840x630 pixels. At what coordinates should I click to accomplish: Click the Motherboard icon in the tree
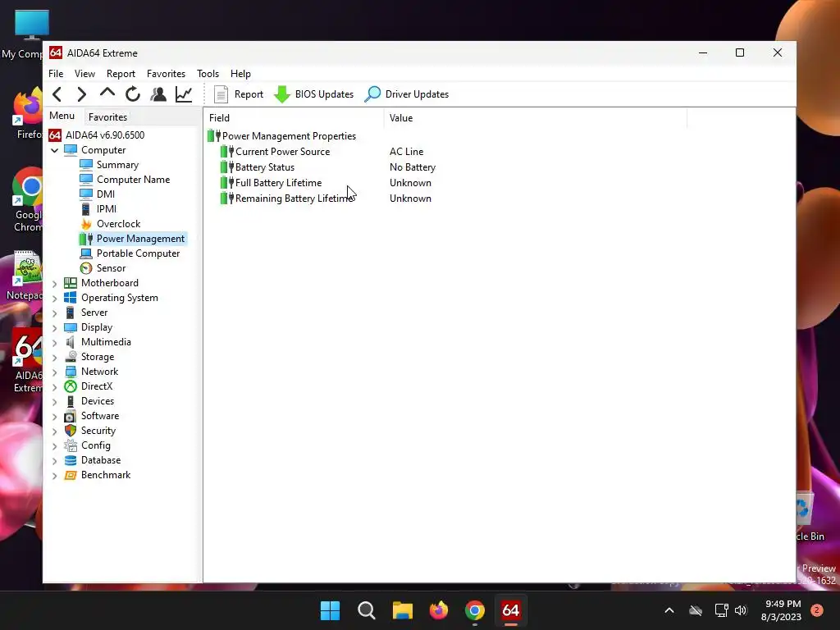tap(71, 283)
